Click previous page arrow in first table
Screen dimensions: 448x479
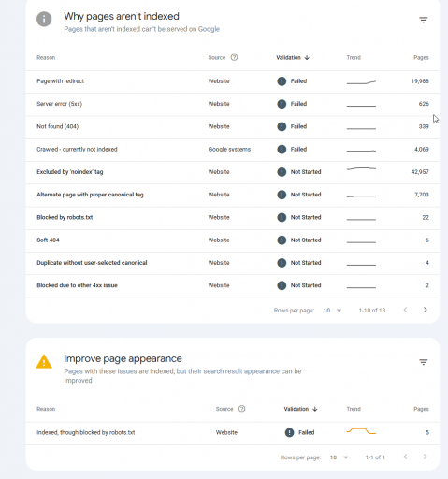405,310
